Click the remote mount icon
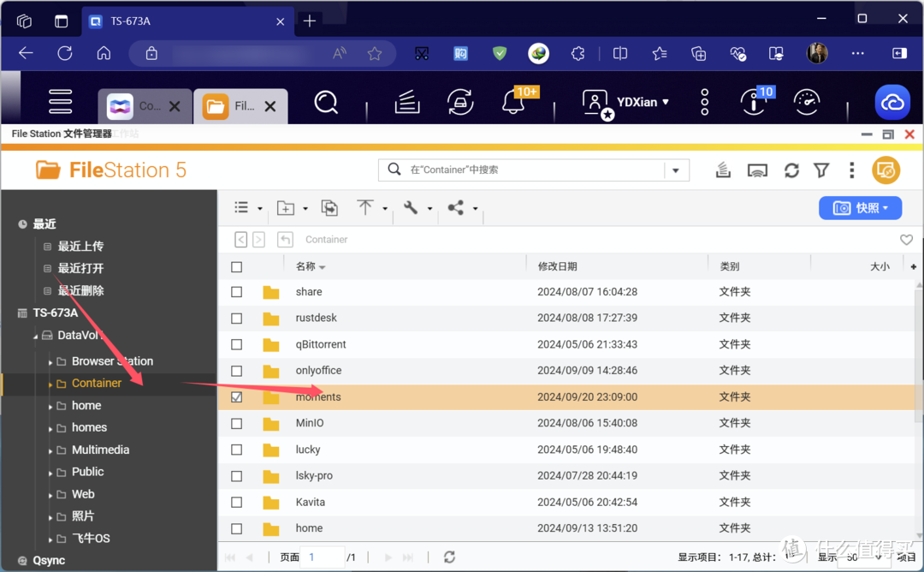The image size is (924, 572). pyautogui.click(x=757, y=170)
